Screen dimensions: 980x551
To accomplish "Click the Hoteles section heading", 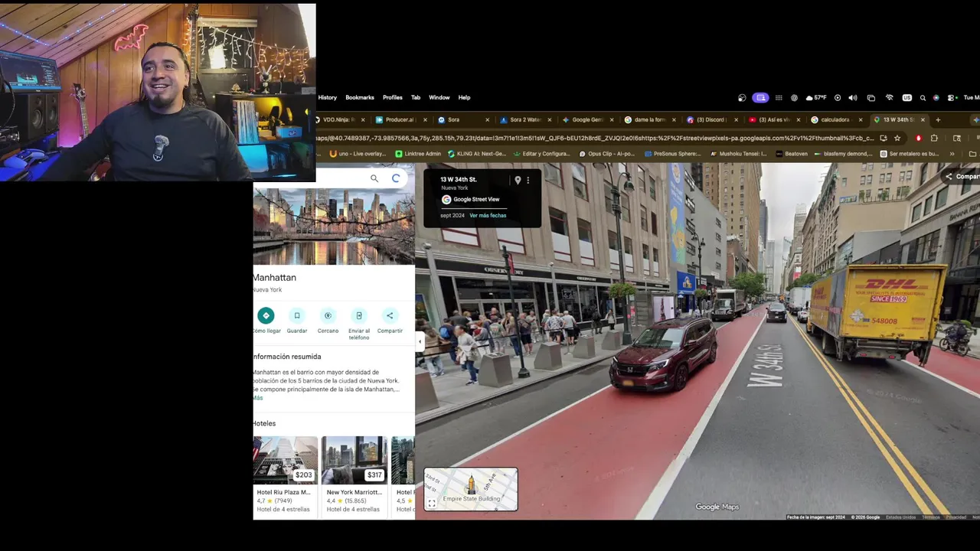I will (x=264, y=423).
